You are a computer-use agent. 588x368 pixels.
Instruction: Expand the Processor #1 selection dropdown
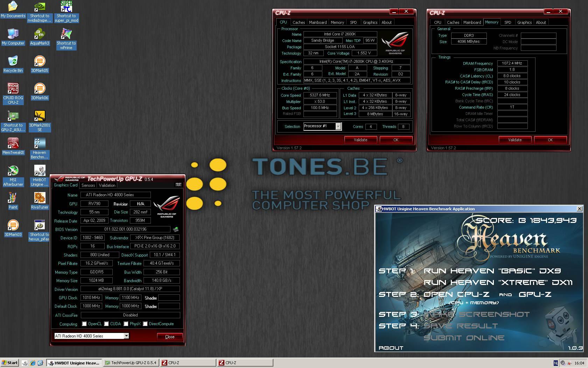click(x=338, y=127)
